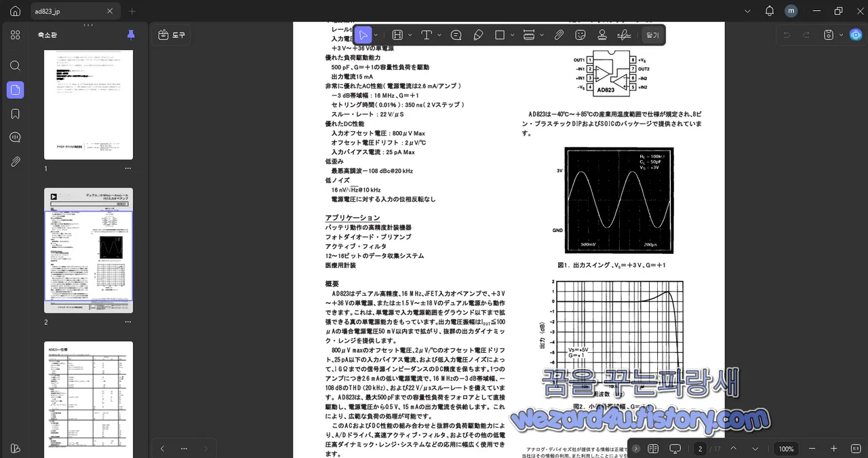Open the four-circle apps grid icon
Screen dimensions: 868x458
[15, 35]
